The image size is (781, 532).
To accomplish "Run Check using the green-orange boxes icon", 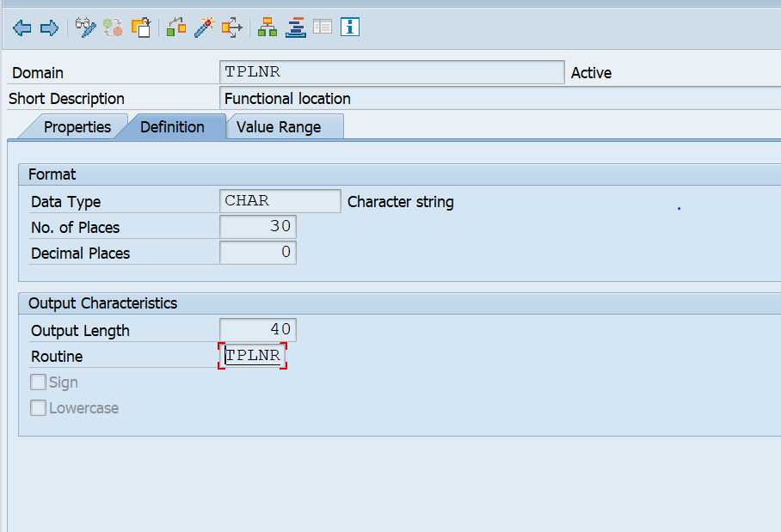I will tap(176, 28).
